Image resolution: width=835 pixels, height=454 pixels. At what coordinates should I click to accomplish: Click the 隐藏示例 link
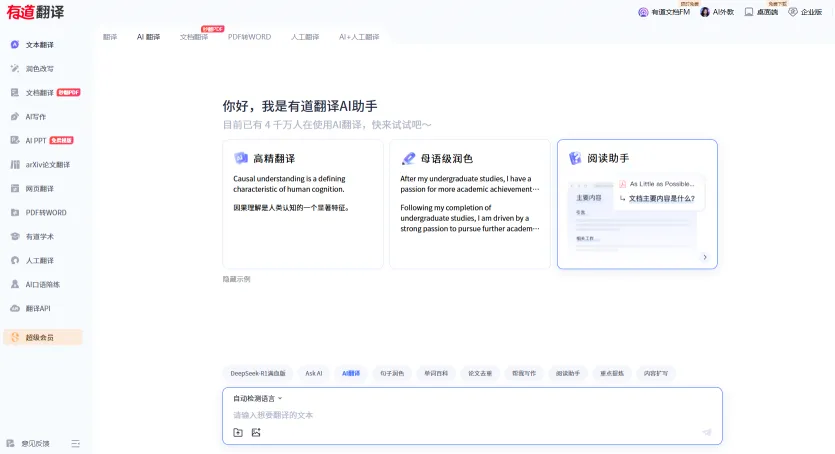(236, 279)
